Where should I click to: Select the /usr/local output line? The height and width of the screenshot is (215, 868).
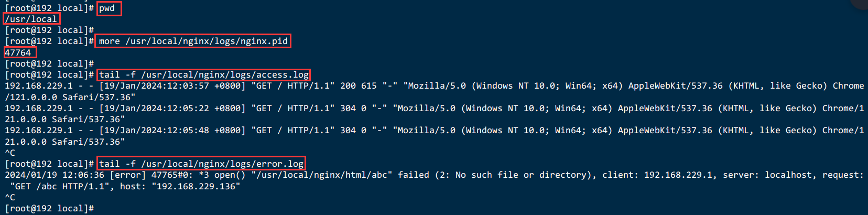coord(31,19)
